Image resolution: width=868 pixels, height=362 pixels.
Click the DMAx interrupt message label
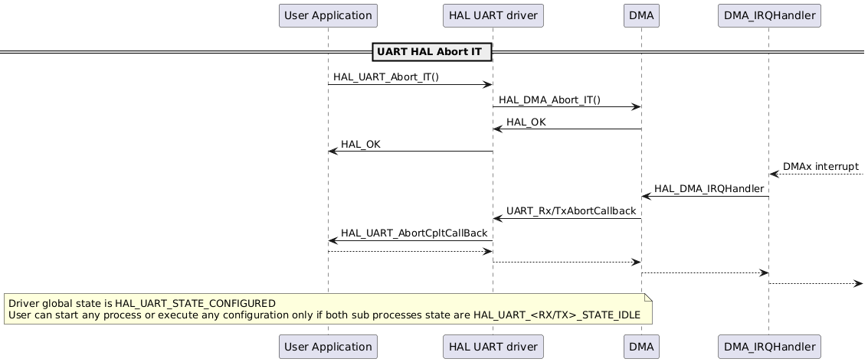(821, 166)
